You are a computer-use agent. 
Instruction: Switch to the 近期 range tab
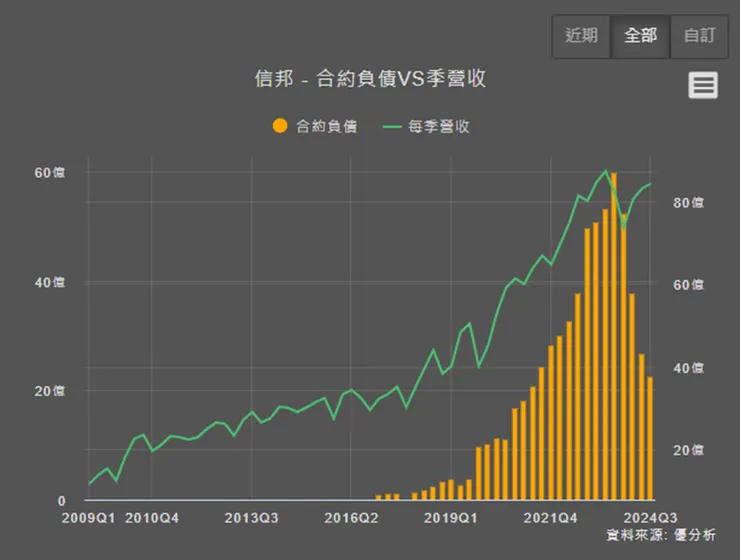[x=581, y=36]
